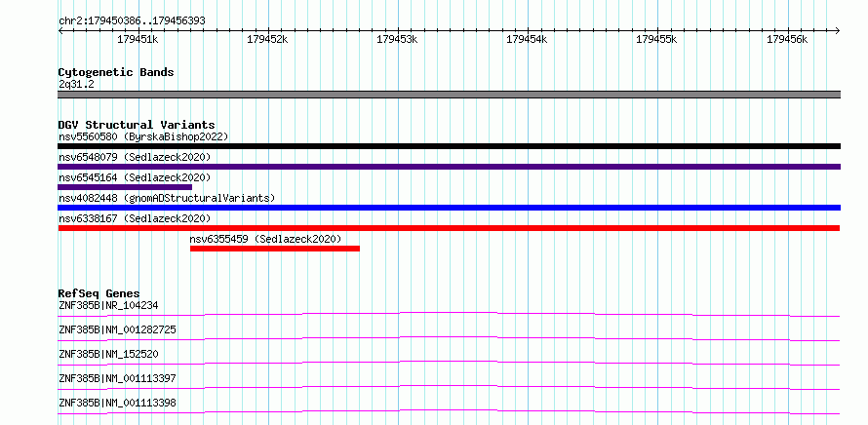Select the gray 2q31.2 cytogenetic band bar
This screenshot has height=425, width=868.
[449, 95]
